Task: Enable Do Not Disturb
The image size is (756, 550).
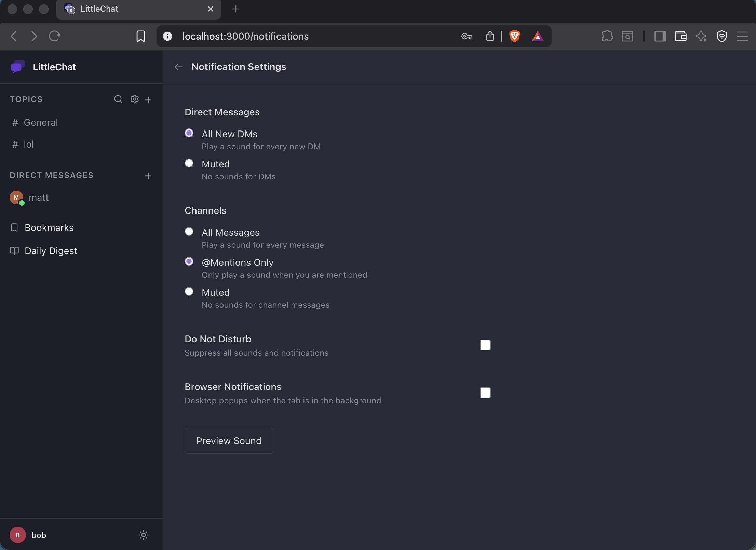Action: (485, 345)
